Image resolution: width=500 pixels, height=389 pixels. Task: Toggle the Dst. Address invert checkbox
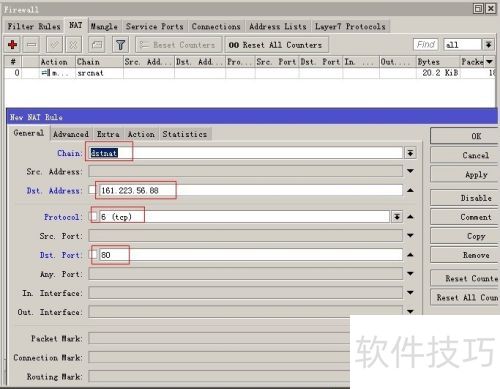pyautogui.click(x=92, y=190)
